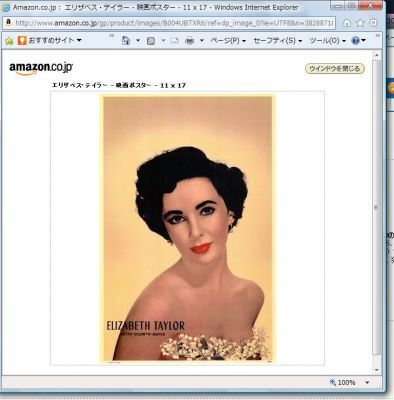
Task: Click the product title text エリザベス・テイラー
Action: pos(80,85)
